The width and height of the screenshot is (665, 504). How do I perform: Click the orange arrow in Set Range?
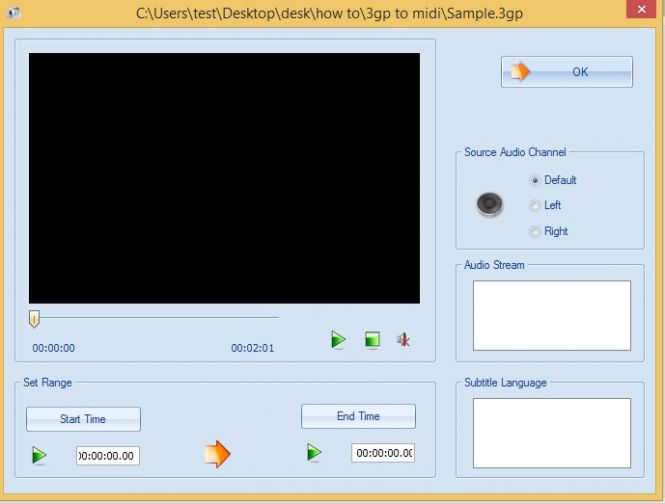[217, 454]
